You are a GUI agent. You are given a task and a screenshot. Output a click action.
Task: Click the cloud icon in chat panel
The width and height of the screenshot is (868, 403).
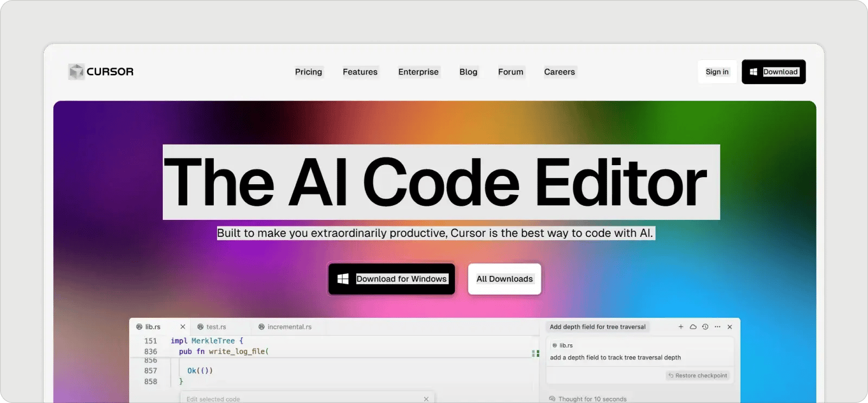[693, 327]
